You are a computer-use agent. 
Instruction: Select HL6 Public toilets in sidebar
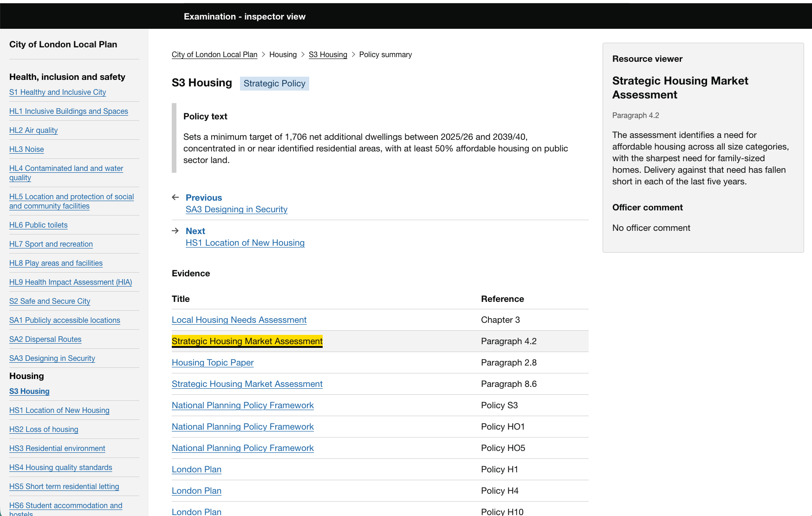[39, 225]
